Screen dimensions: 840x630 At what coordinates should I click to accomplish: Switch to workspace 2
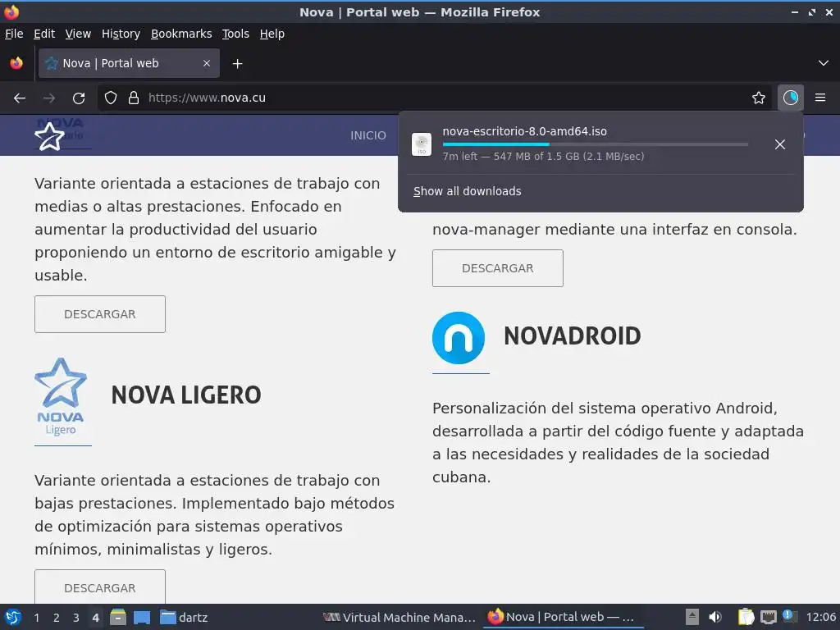pos(57,618)
